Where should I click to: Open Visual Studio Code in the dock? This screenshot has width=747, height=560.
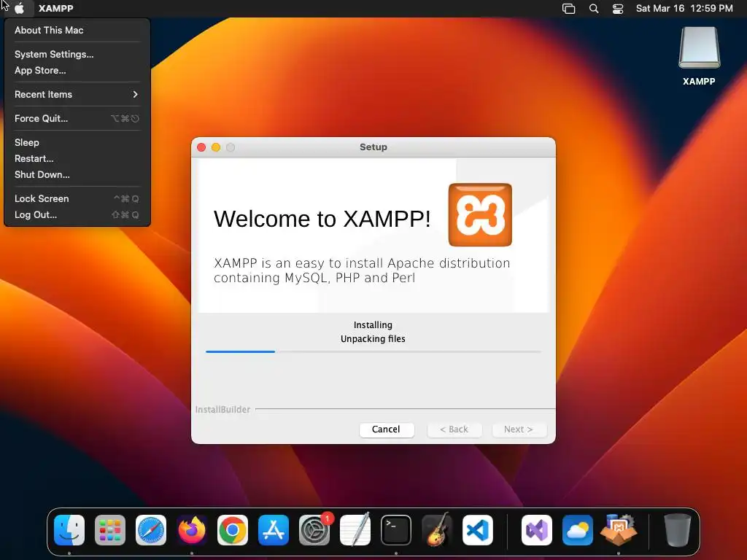(478, 529)
